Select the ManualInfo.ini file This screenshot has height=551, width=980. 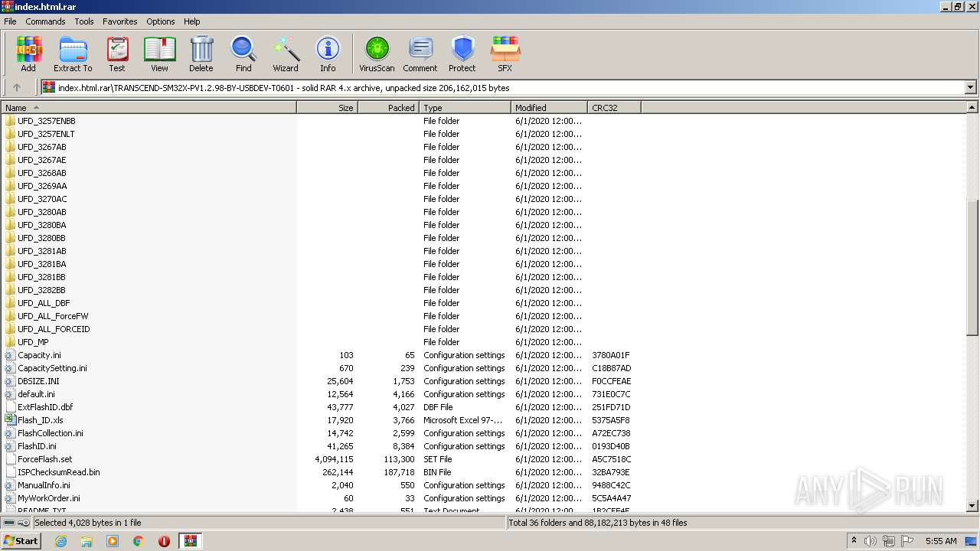click(44, 485)
